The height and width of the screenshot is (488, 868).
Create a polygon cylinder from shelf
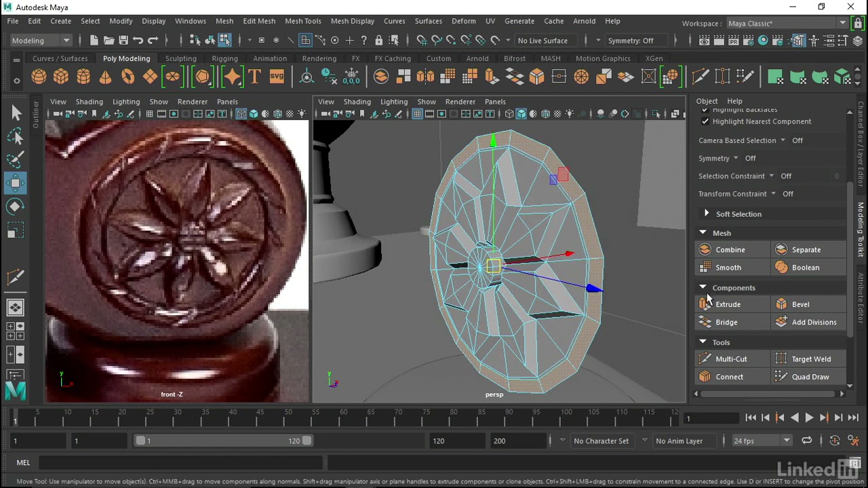pyautogui.click(x=83, y=77)
